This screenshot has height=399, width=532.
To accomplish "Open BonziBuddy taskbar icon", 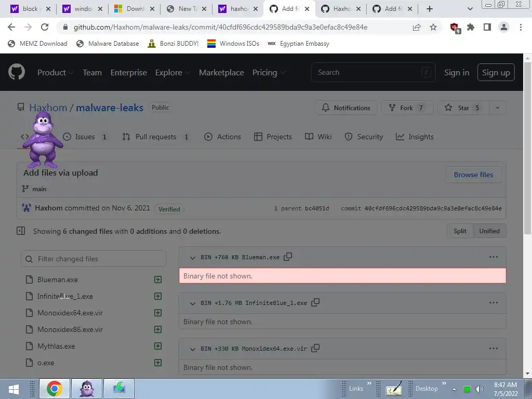I will pyautogui.click(x=87, y=389).
